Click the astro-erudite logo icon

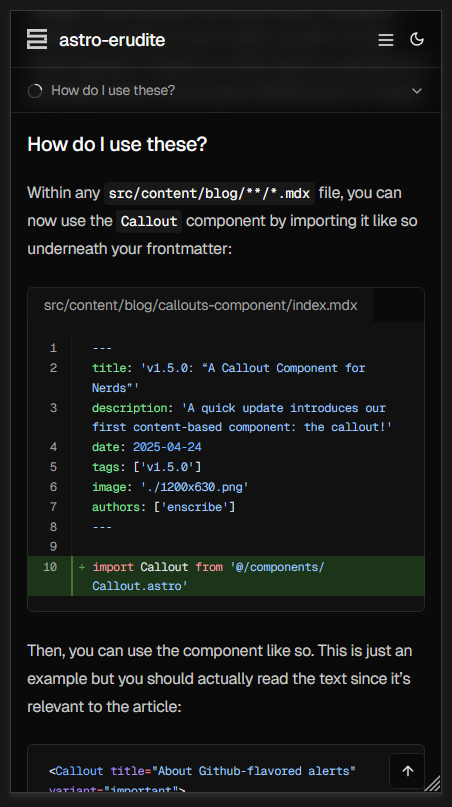click(x=37, y=39)
